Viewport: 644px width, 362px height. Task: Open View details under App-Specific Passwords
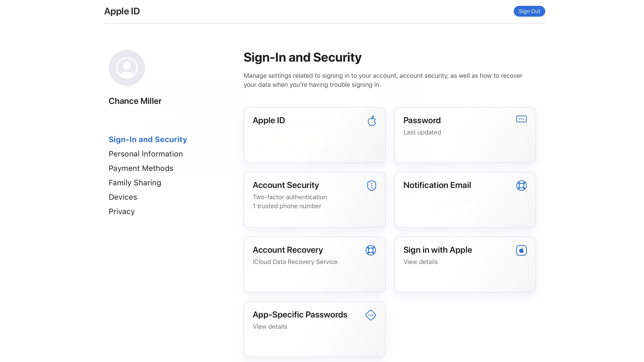point(270,326)
